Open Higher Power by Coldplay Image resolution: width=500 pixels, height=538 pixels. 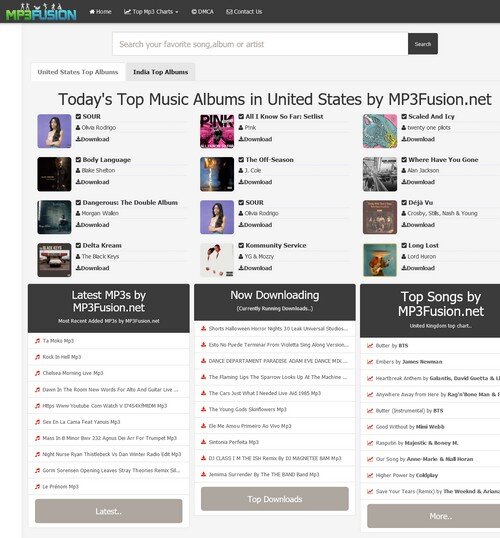407,476
